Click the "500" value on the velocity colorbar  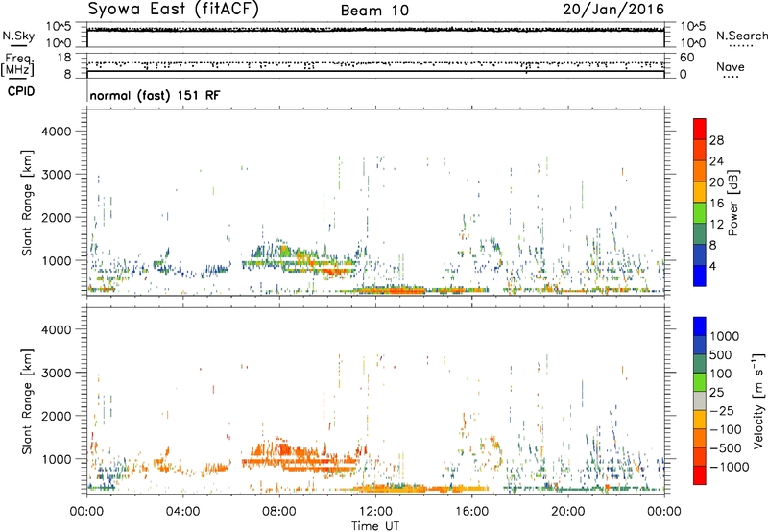click(721, 354)
